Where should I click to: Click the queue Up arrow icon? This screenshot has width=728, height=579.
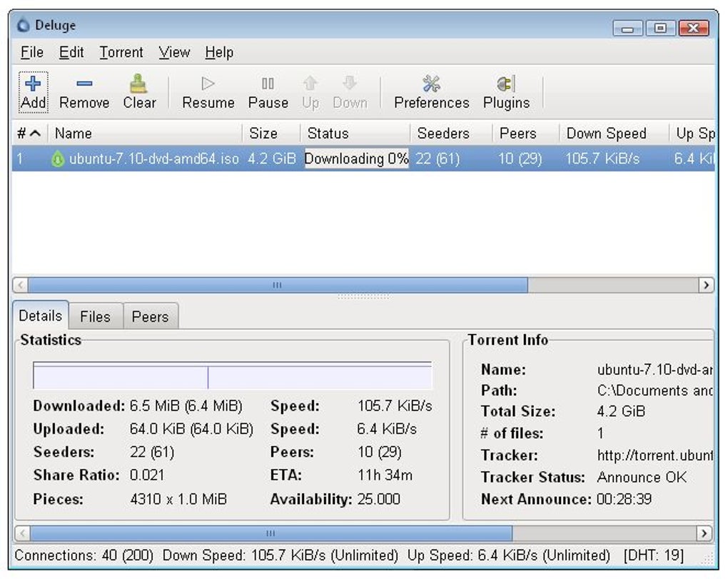pos(310,84)
